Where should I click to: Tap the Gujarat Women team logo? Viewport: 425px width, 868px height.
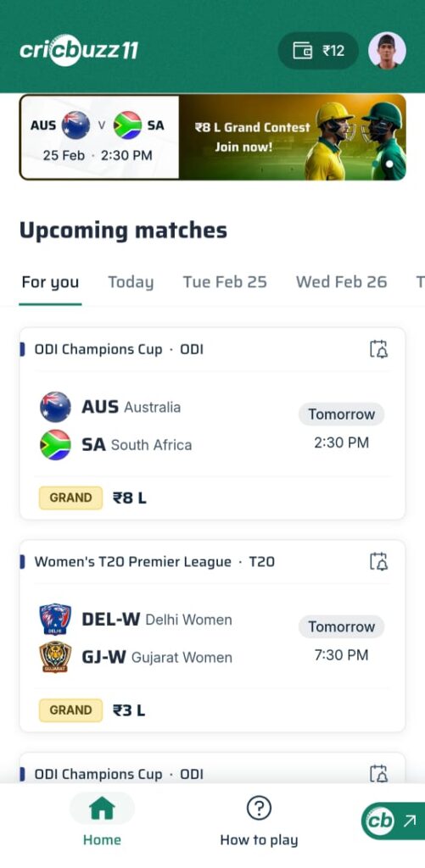[55, 657]
